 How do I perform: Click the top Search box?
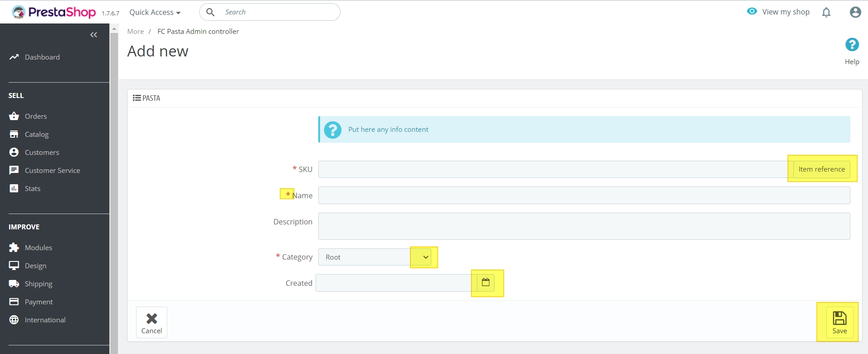278,12
